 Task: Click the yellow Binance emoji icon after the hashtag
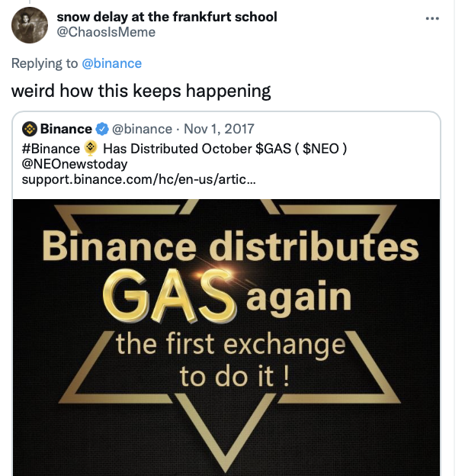[x=91, y=147]
